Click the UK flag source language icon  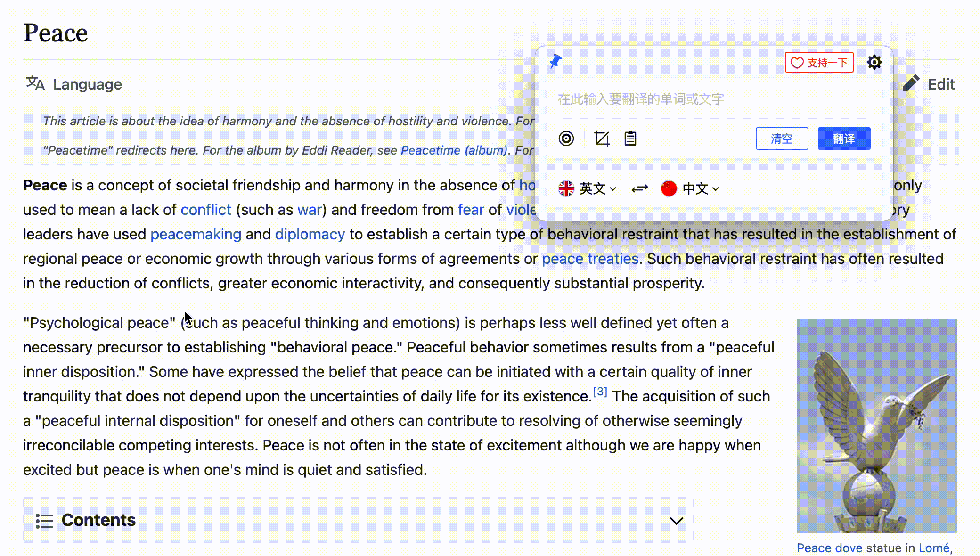pos(566,188)
